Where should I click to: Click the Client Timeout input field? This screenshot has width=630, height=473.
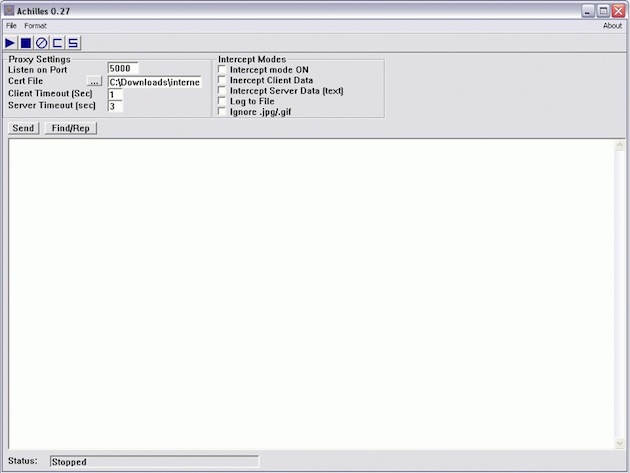click(115, 94)
